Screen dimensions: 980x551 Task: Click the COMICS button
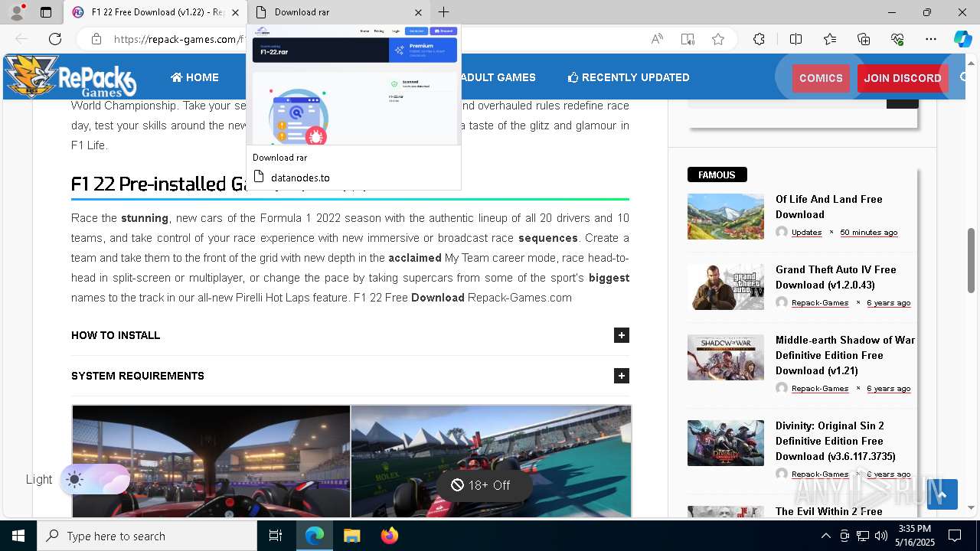[x=821, y=78]
